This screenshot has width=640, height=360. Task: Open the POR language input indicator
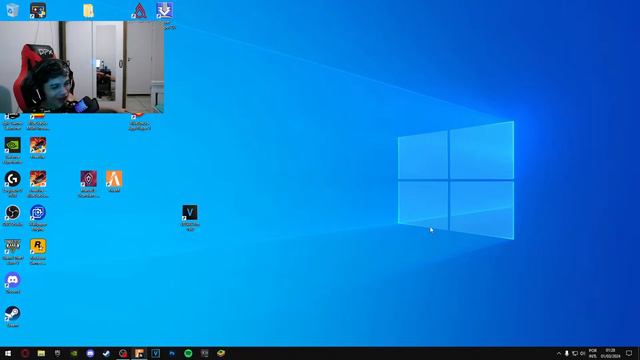[x=593, y=353]
